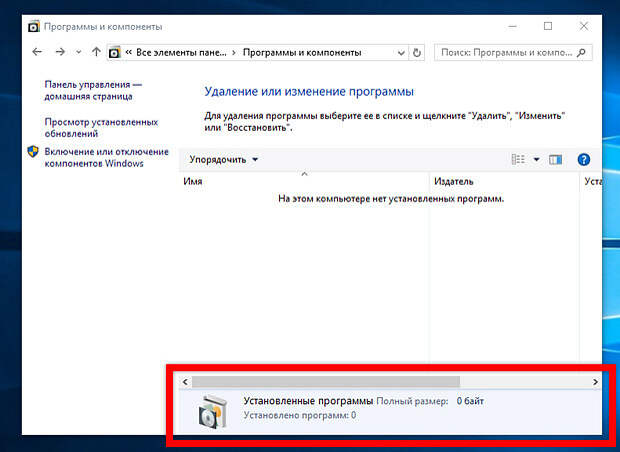
Task: Click the horizontal scrollbar right arrow
Action: coord(595,382)
